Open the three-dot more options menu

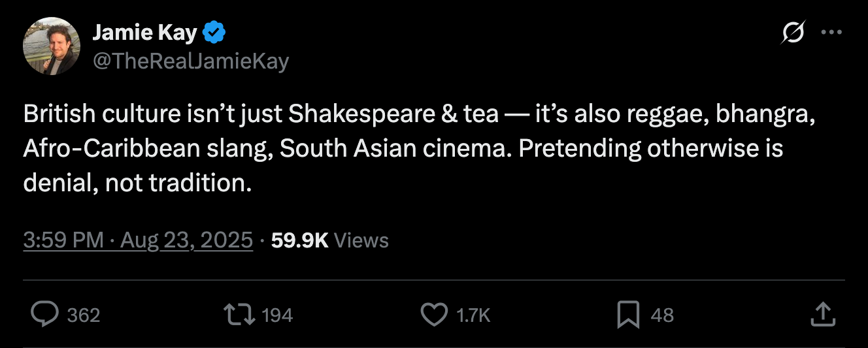coord(831,34)
